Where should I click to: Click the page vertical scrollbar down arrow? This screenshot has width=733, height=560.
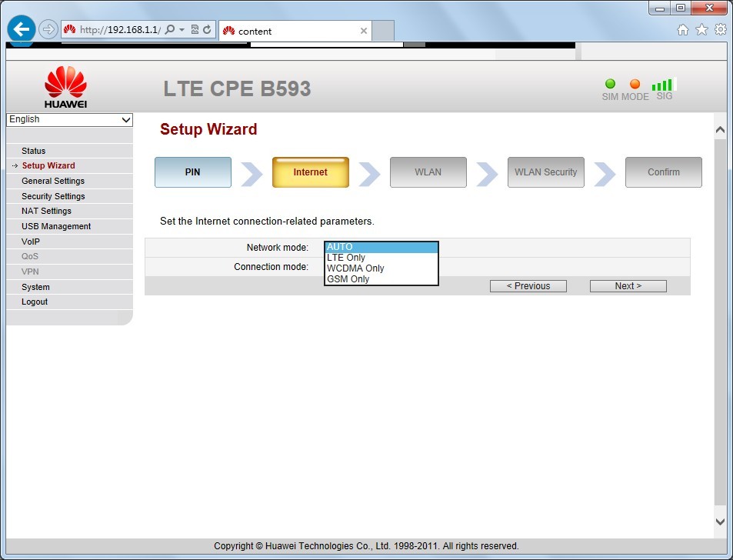(x=720, y=522)
